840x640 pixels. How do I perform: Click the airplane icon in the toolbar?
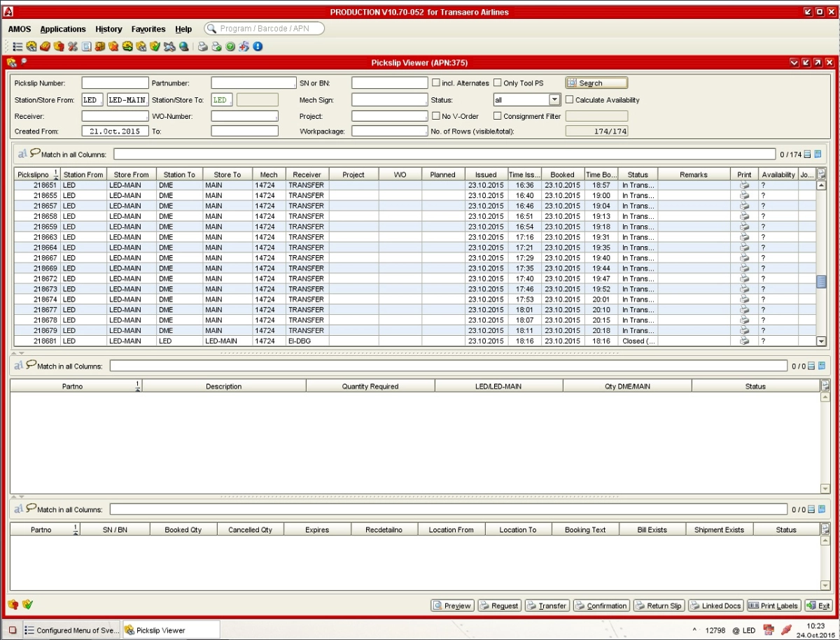click(169, 47)
